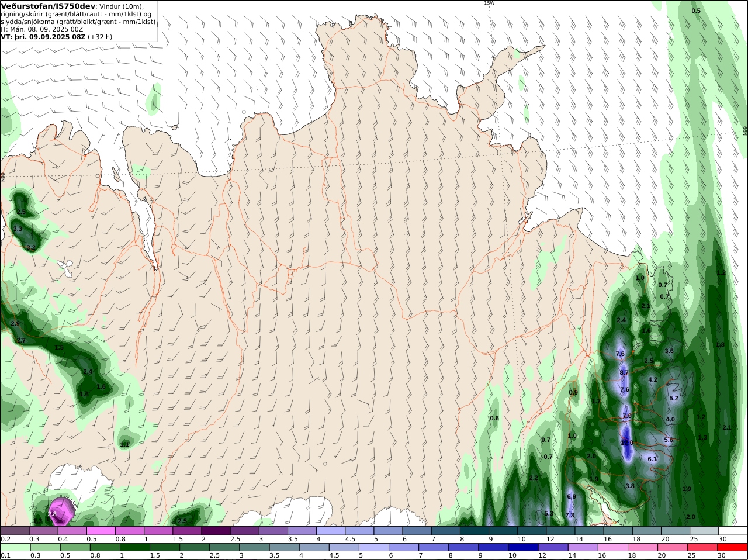This screenshot has height=560, width=748.
Task: Click the 0.5 value in the top-right rain band
Action: (696, 11)
